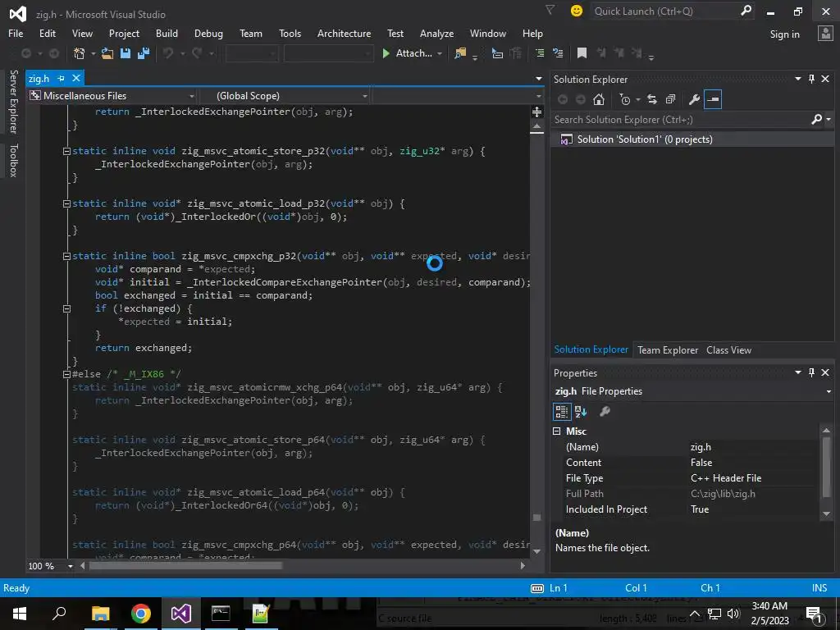Screen dimensions: 840x630
Task: Switch to the Class View tab
Action: click(x=728, y=349)
